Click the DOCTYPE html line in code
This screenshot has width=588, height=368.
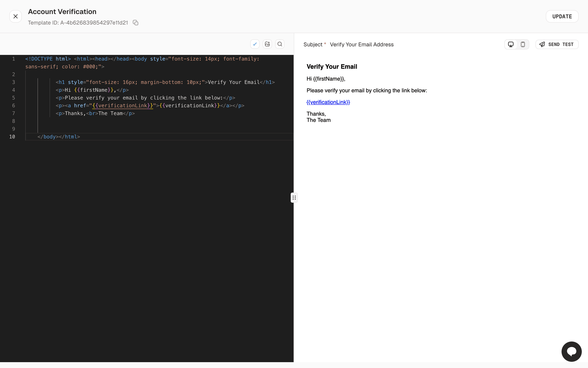[x=142, y=63]
